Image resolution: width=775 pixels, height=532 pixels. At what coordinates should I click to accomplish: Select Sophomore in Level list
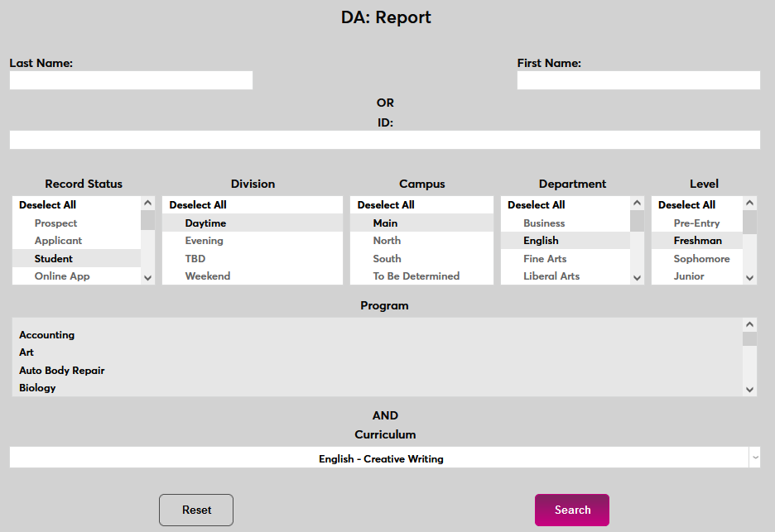[x=701, y=259]
